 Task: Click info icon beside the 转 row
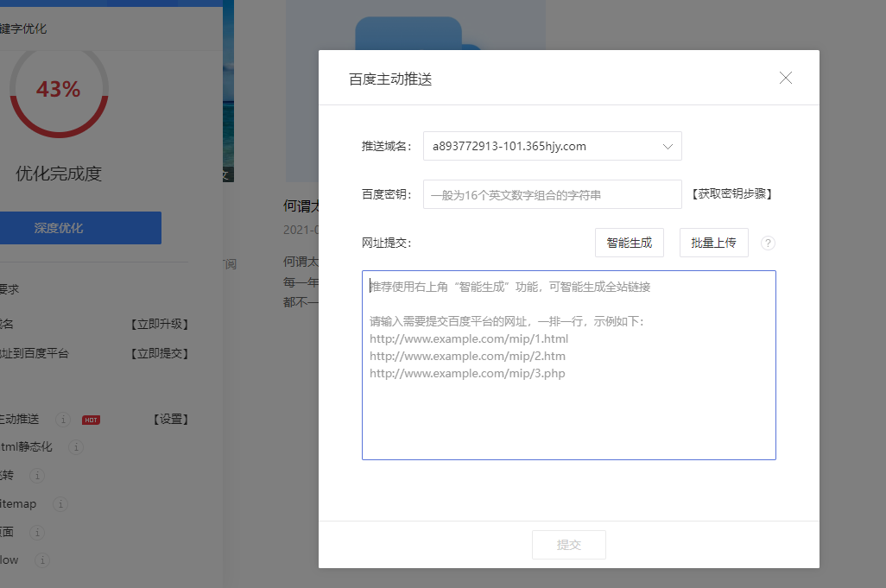[37, 476]
